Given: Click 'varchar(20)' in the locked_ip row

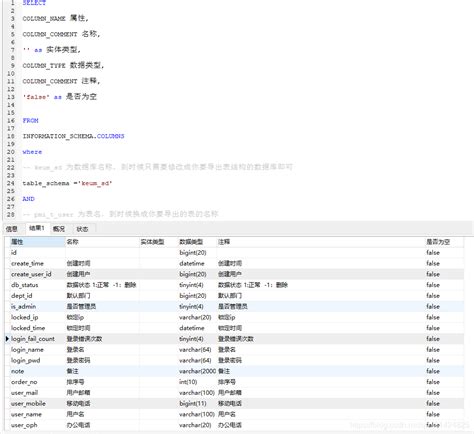Looking at the screenshot, I should click(195, 317).
